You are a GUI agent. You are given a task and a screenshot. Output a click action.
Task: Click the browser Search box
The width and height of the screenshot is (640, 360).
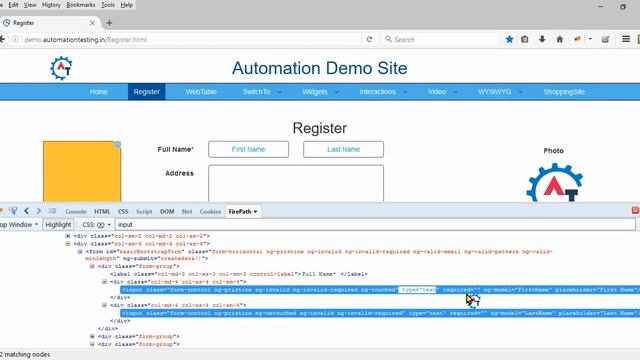pyautogui.click(x=440, y=40)
